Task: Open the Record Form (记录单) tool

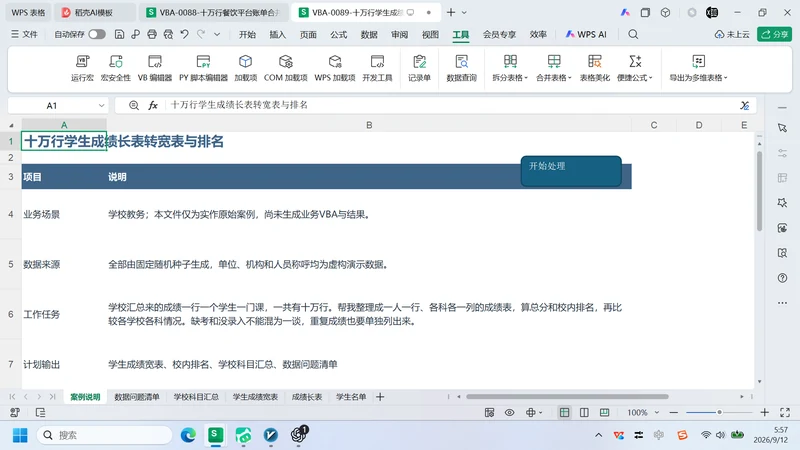Action: pos(419,68)
